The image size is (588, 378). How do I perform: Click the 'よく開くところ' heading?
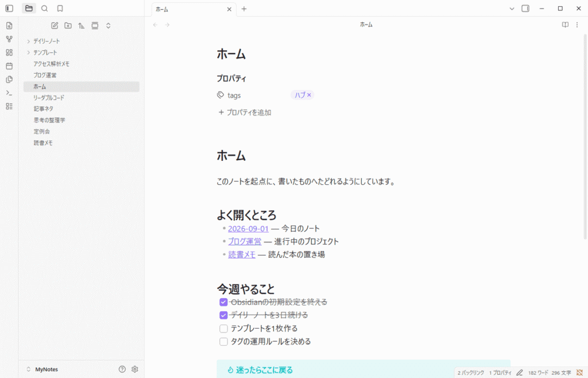coord(246,215)
